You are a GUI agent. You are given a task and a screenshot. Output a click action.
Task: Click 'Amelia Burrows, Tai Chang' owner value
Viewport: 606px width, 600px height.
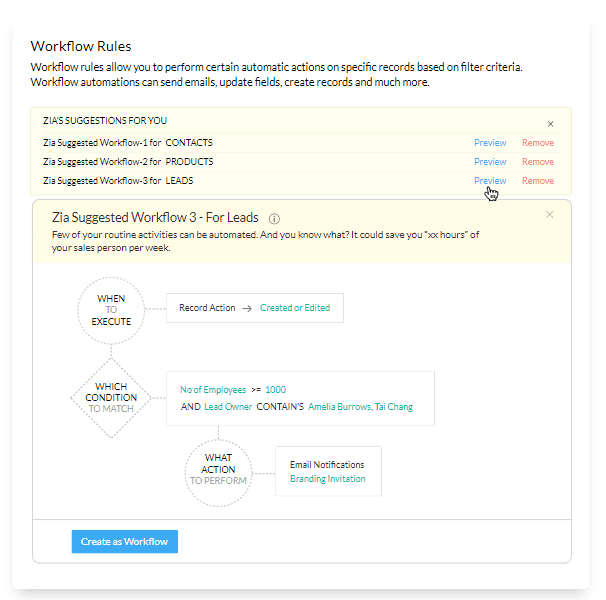point(360,407)
